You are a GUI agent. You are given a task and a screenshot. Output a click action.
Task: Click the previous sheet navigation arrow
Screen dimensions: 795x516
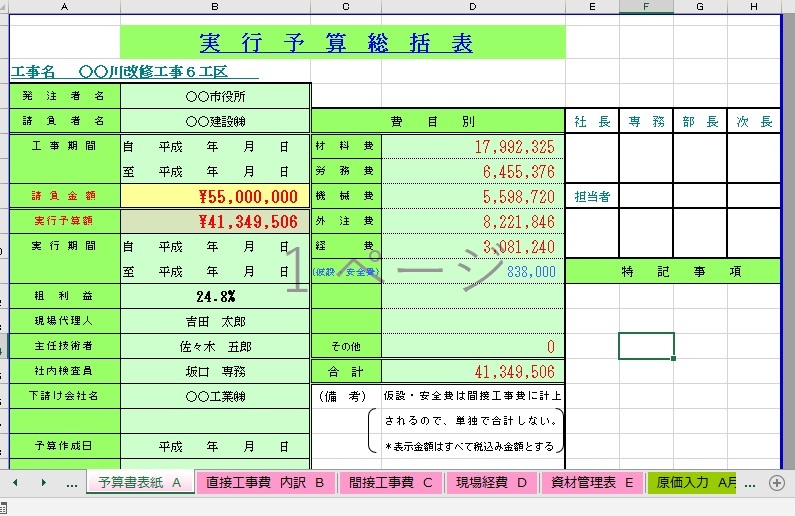click(x=15, y=483)
